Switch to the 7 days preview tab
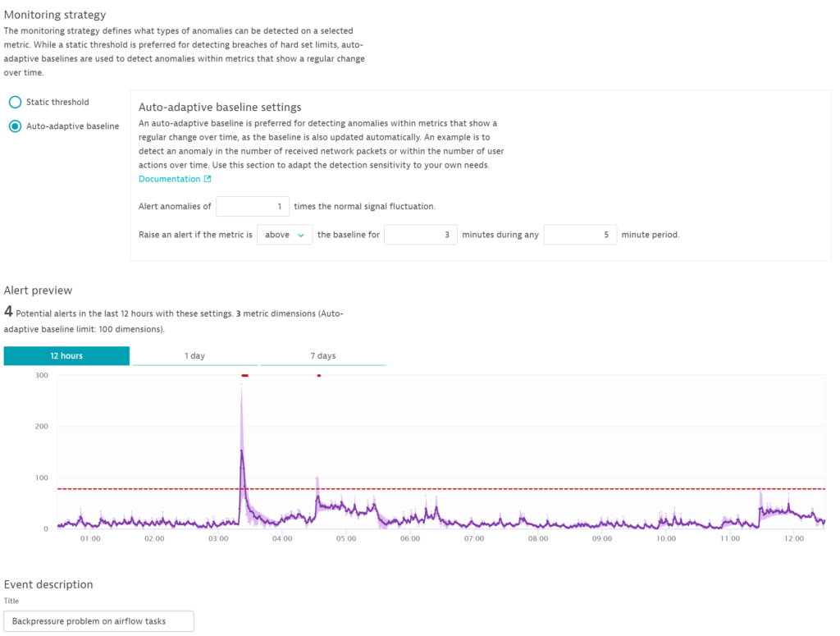This screenshot has height=636, width=840. click(323, 356)
